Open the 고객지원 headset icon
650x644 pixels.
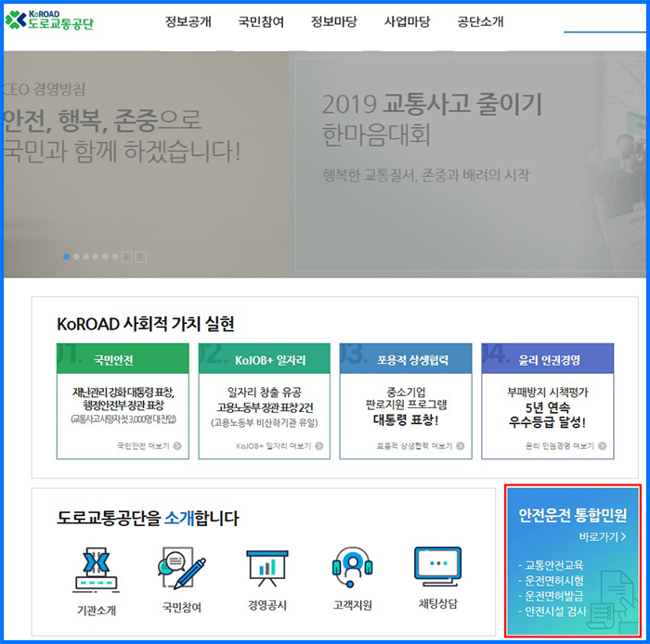[352, 567]
